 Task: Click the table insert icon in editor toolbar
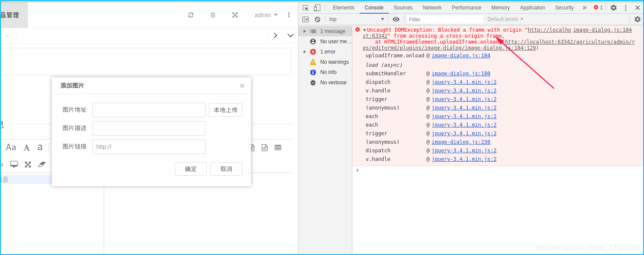(x=278, y=148)
